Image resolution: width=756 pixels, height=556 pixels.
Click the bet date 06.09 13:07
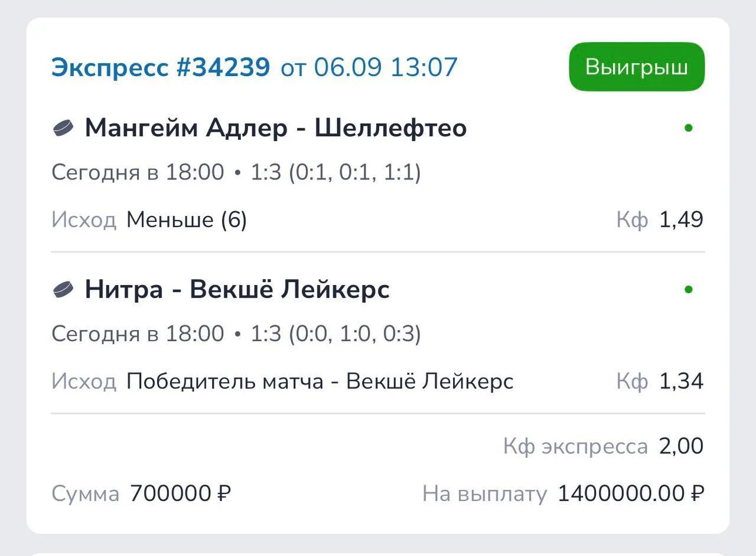(x=386, y=67)
